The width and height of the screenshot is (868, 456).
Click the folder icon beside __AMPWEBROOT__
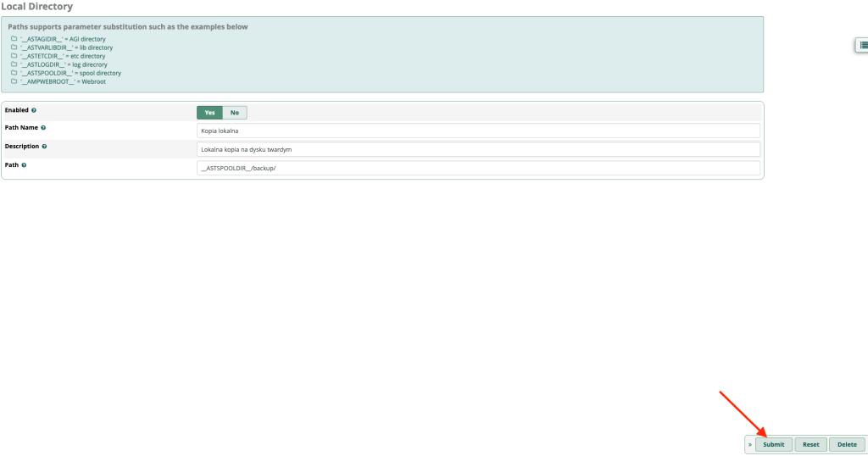point(14,81)
